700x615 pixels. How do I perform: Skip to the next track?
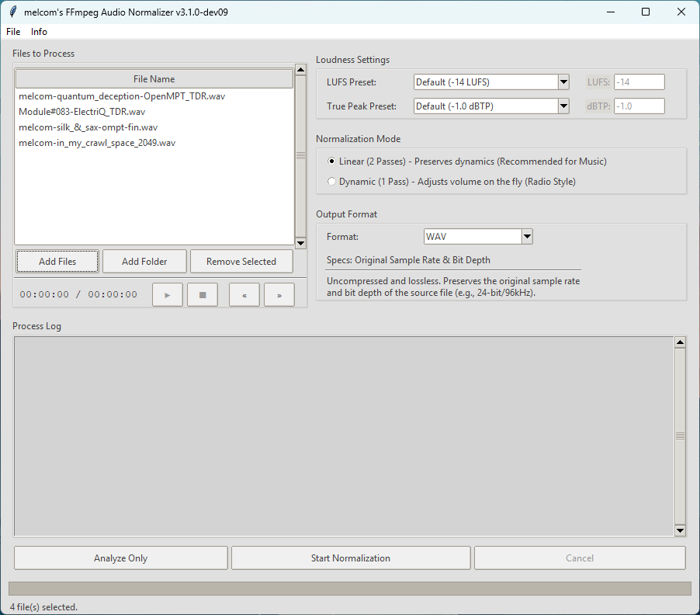[x=279, y=295]
